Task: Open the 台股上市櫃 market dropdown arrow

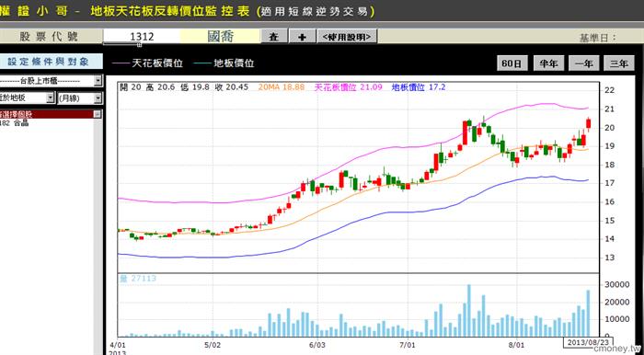Action: coord(98,81)
